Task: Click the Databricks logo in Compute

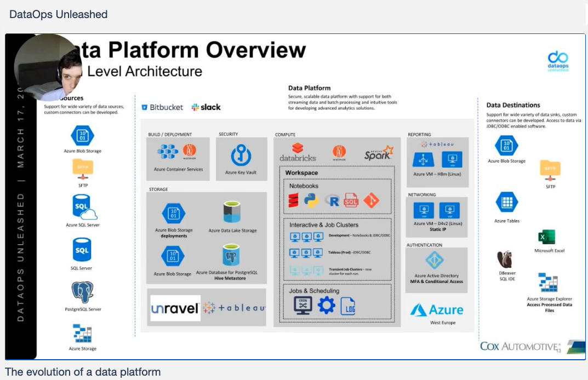Action: [298, 153]
